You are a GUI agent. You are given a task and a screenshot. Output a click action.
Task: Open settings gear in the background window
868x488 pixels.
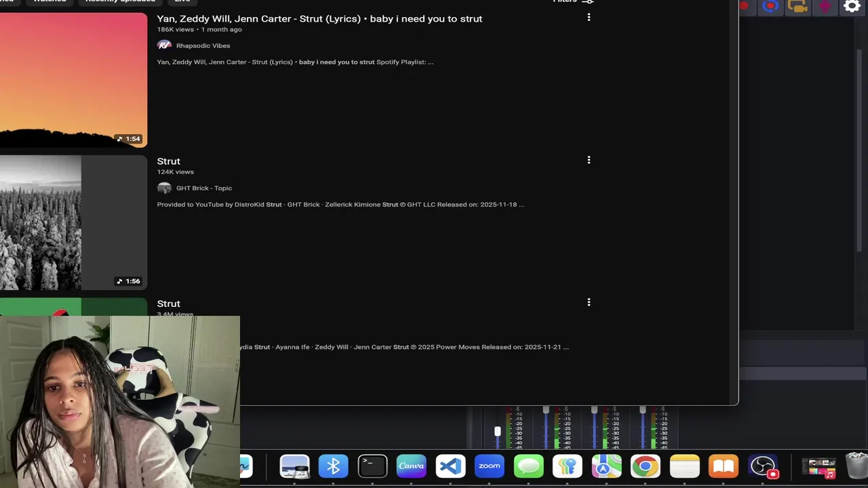click(852, 6)
